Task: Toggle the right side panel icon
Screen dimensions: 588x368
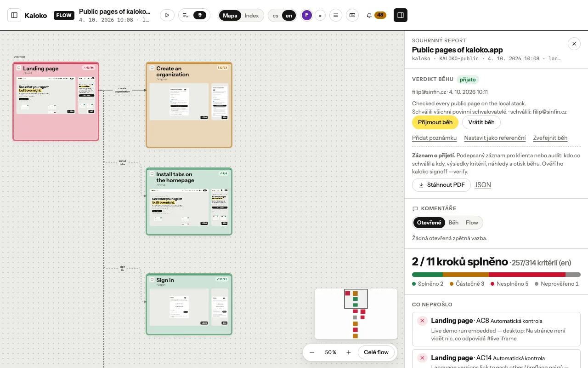Action: click(401, 15)
